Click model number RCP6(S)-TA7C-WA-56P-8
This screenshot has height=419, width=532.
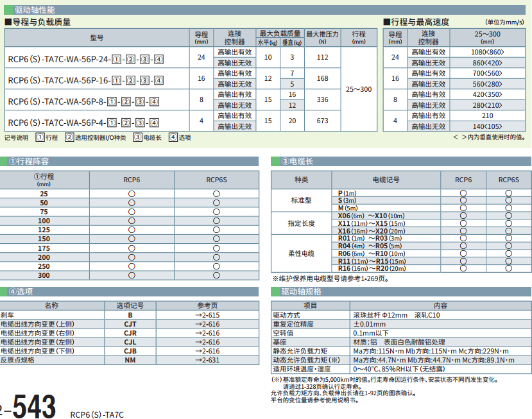[83, 101]
